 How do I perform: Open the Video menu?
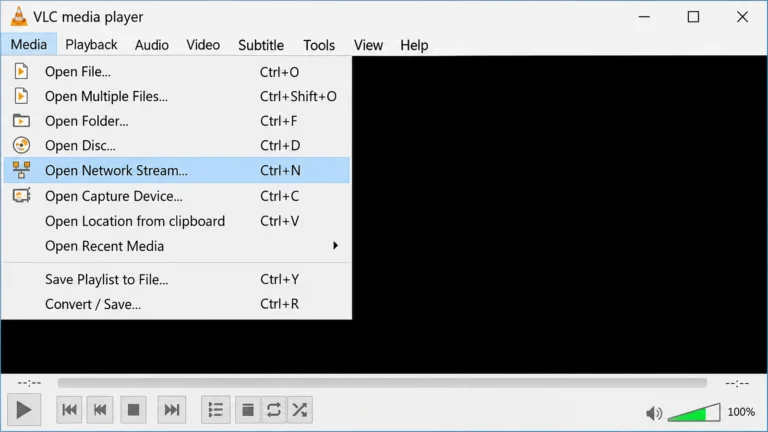click(203, 45)
